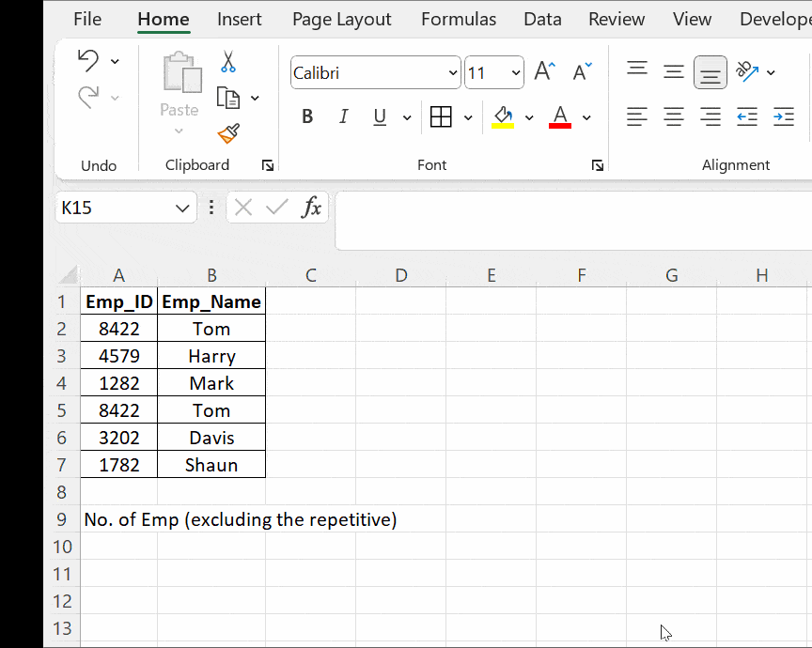
Task: Toggle bold formatting
Action: click(x=307, y=116)
